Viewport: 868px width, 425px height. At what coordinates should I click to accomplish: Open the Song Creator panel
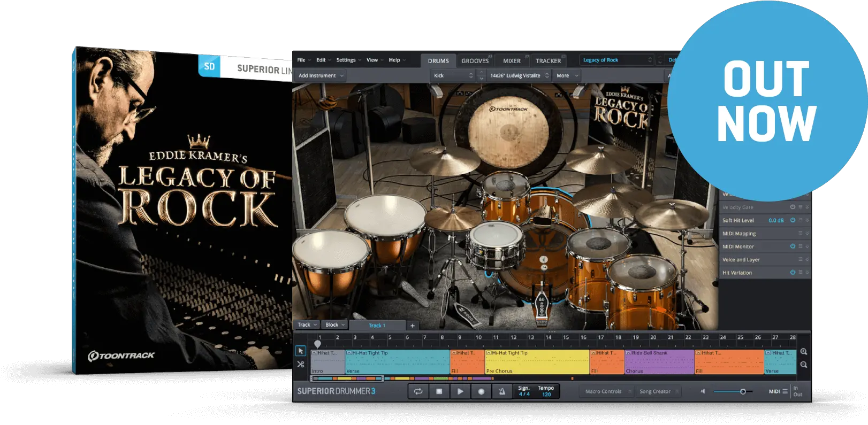(x=658, y=391)
